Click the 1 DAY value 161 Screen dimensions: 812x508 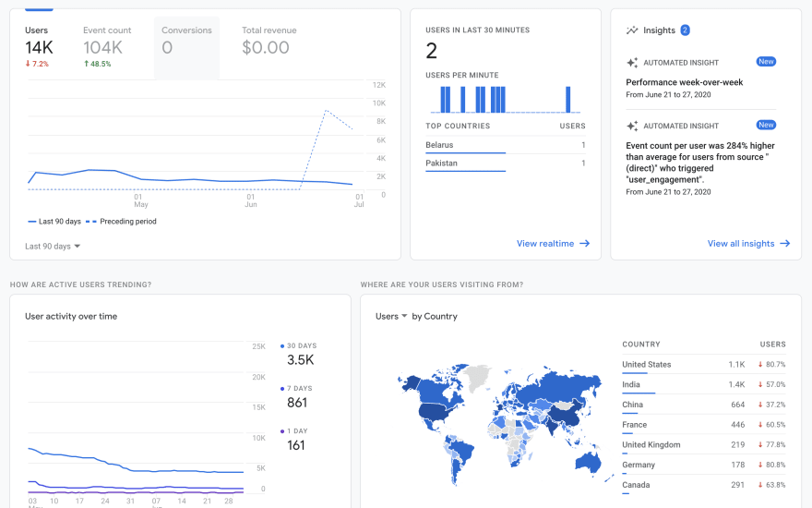[295, 445]
